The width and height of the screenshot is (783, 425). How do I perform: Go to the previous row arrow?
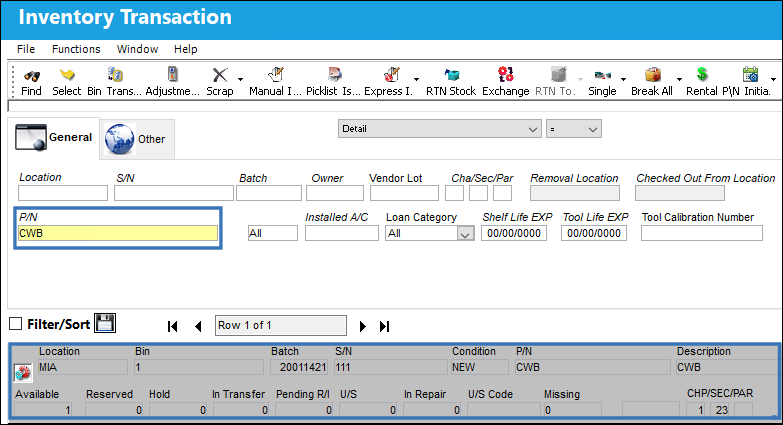(198, 327)
